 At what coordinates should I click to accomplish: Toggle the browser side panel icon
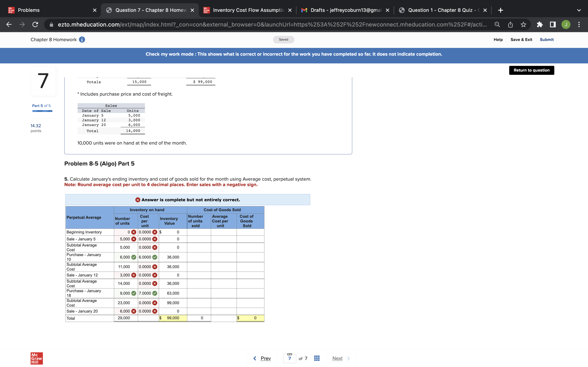553,24
